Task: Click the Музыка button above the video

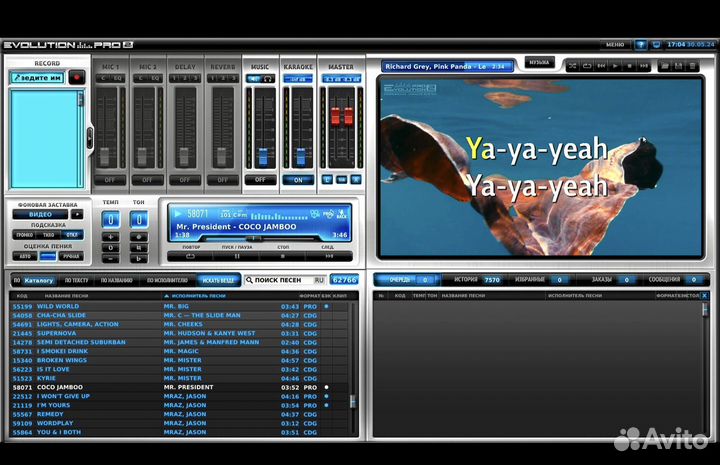Action: coord(539,62)
